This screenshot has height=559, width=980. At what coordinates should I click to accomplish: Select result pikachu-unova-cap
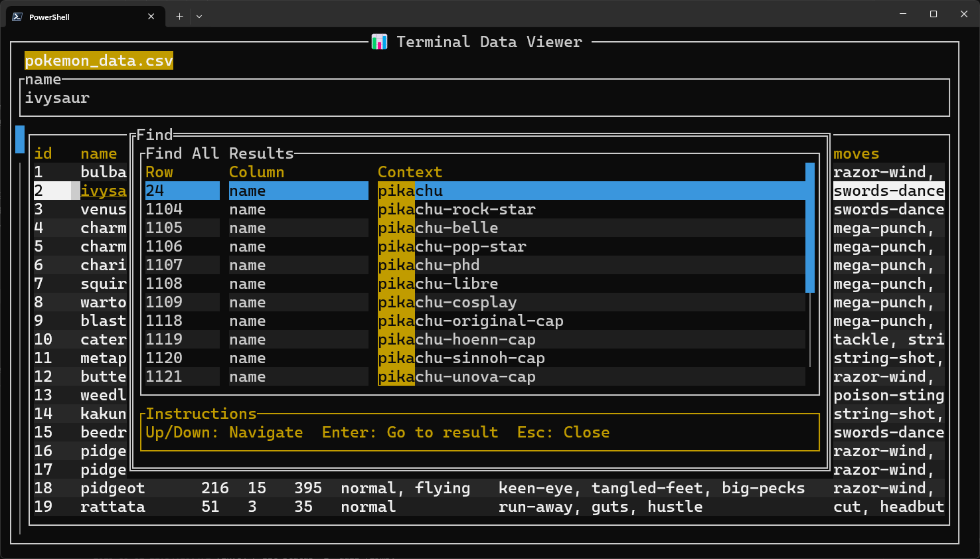click(x=475, y=376)
